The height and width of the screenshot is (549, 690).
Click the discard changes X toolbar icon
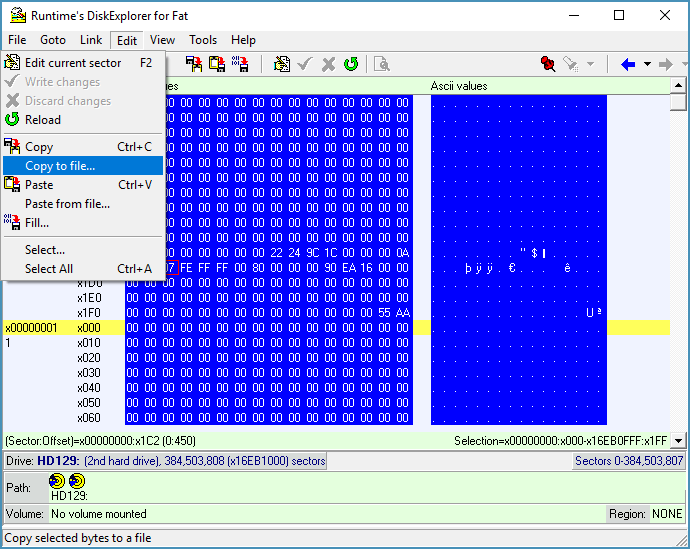click(328, 64)
